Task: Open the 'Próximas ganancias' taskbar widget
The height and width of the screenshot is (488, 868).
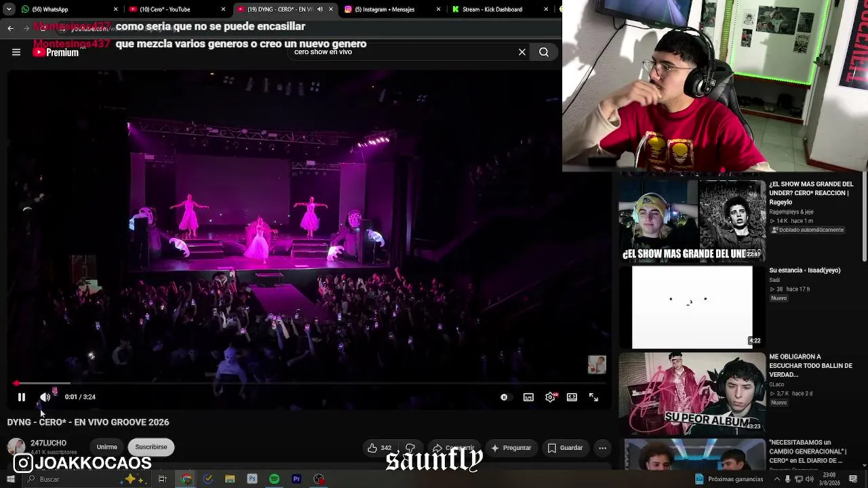Action: click(x=729, y=479)
